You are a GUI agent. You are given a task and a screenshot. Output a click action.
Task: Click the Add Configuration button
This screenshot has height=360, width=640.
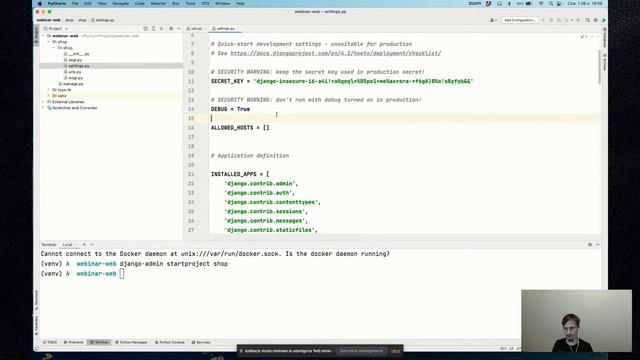519,20
